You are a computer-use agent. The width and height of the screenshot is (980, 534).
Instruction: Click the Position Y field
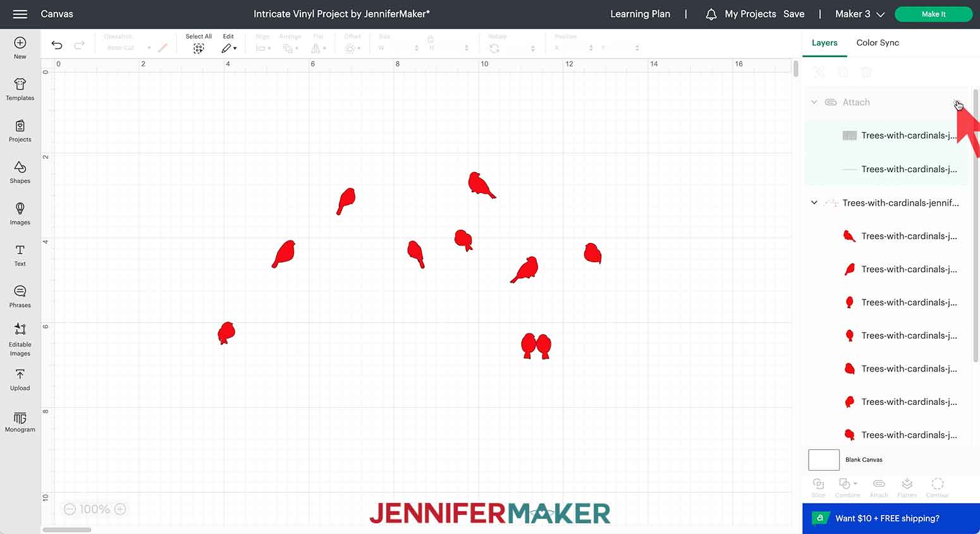[620, 48]
